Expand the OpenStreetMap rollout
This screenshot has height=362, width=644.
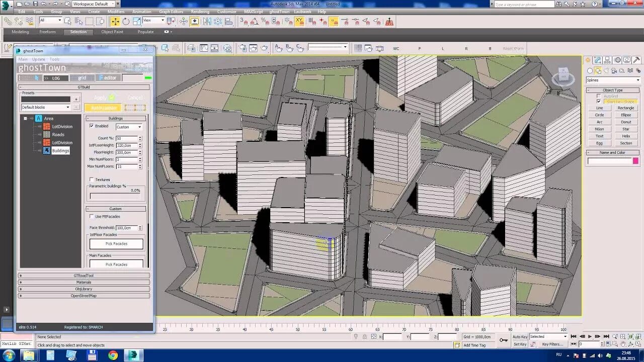tap(84, 296)
